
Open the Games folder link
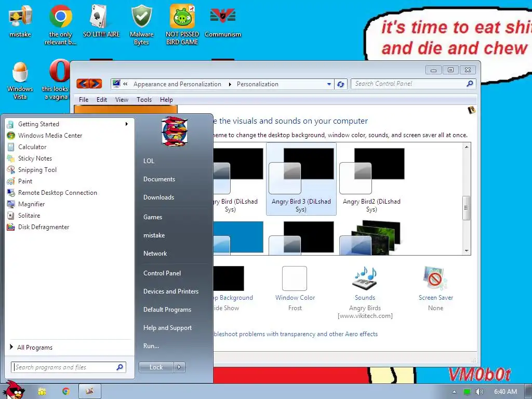[x=153, y=217]
